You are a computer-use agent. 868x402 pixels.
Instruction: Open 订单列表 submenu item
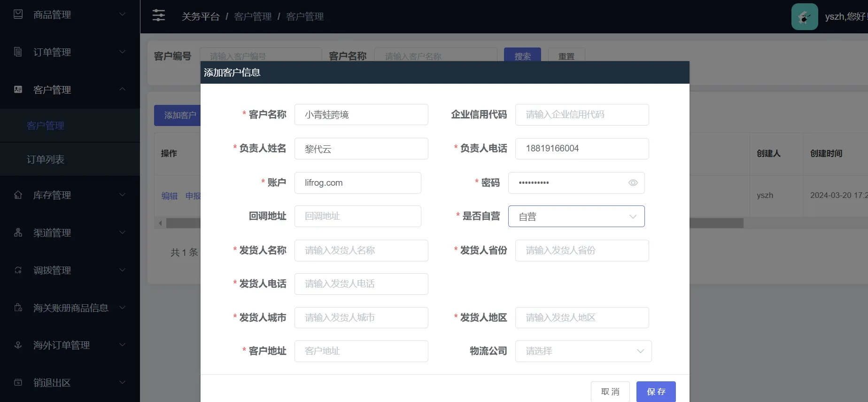[46, 159]
